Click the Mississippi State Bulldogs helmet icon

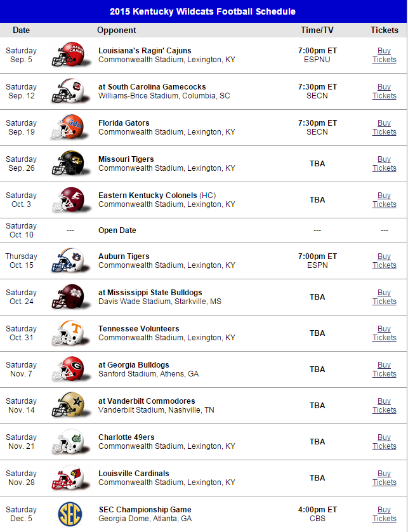[x=68, y=297]
